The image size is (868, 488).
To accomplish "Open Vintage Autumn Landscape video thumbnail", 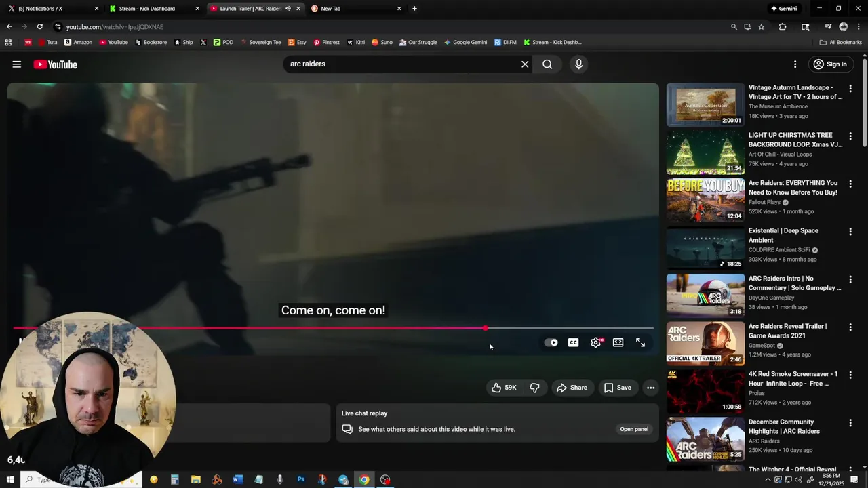I will [x=705, y=105].
